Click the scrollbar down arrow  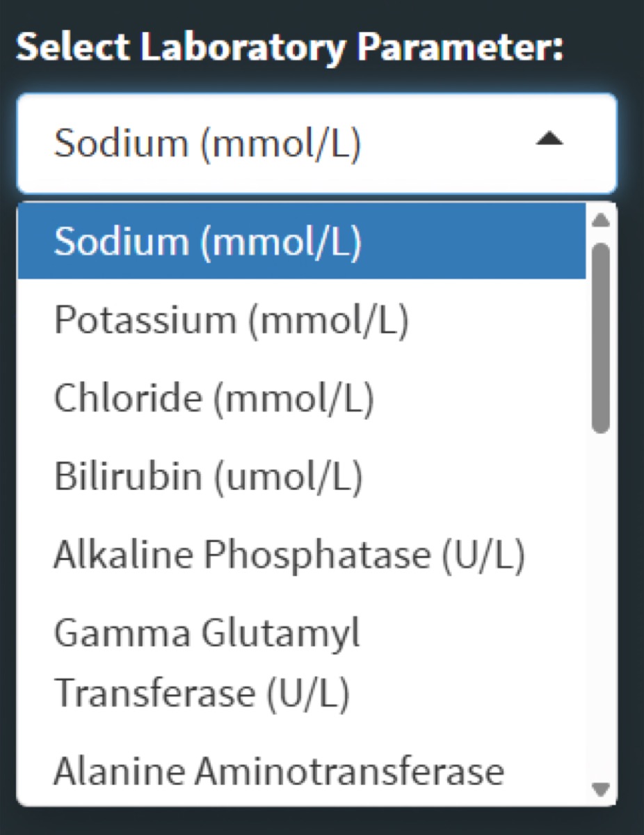(601, 789)
